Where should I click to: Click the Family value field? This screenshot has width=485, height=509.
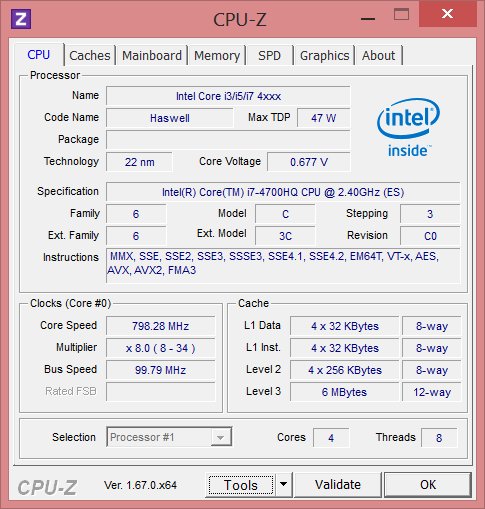(136, 214)
